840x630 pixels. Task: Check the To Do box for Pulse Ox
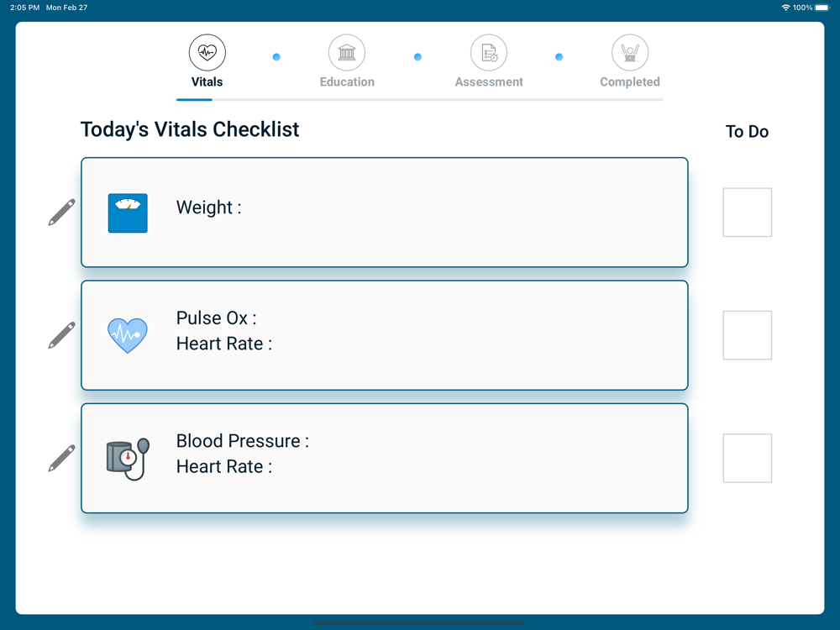(747, 335)
